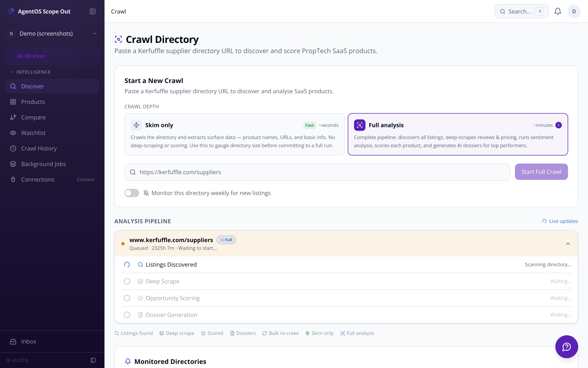The image size is (588, 368).
Task: Open the help chat bubble button
Action: click(x=566, y=347)
